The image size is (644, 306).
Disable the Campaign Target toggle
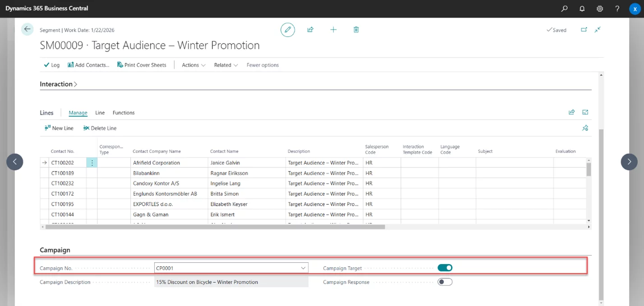click(x=445, y=268)
